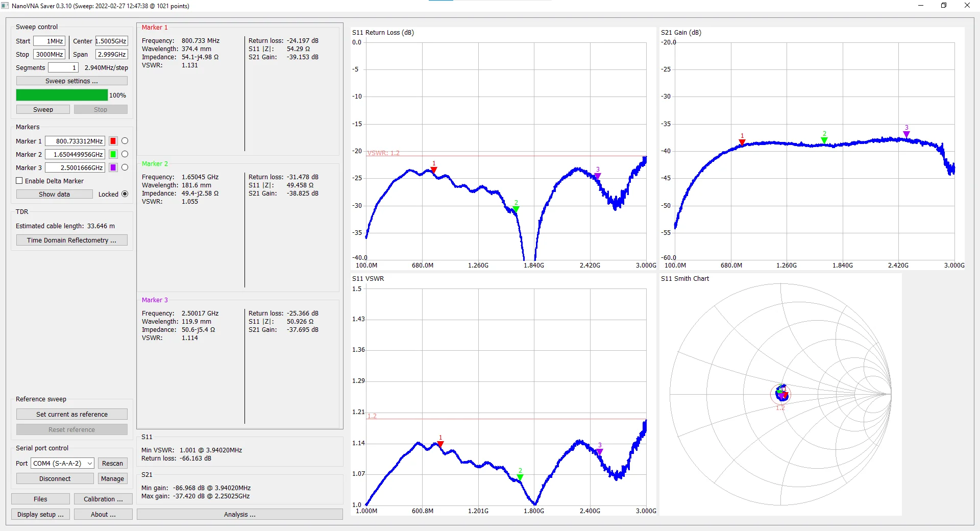Image resolution: width=980 pixels, height=531 pixels.
Task: Click red marker 1 on S11 VSWR chart
Action: pos(440,444)
